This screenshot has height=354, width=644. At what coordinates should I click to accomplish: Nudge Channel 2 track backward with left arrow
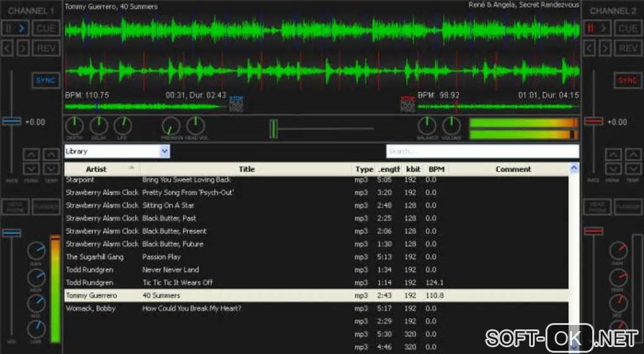(x=589, y=48)
